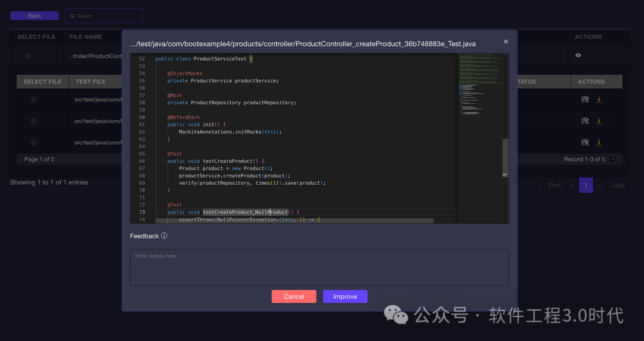Click the 'Page 1 of 2' label
The height and width of the screenshot is (341, 644).
[x=39, y=159]
